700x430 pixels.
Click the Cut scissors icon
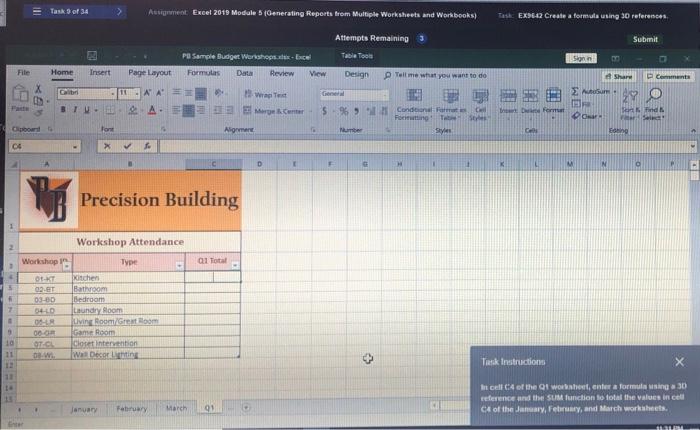pos(38,88)
